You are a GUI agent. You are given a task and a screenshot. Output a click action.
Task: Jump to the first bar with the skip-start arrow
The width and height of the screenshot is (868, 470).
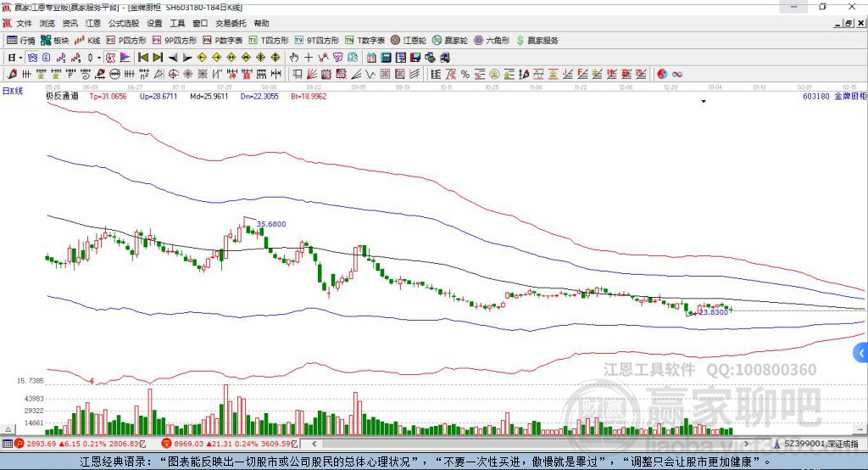pos(142,58)
